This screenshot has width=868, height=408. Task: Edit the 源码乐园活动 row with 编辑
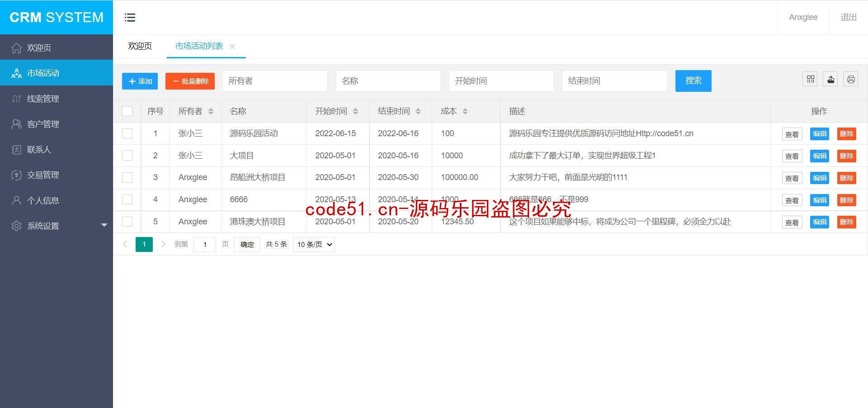819,134
